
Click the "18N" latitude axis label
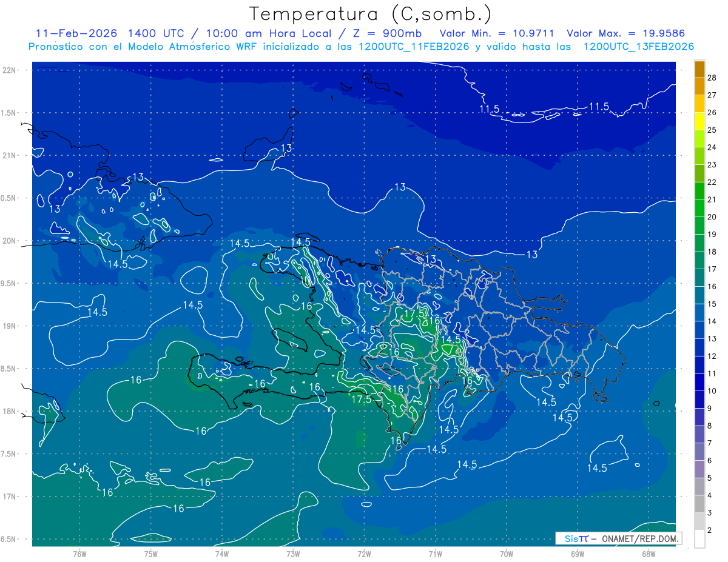(10, 412)
